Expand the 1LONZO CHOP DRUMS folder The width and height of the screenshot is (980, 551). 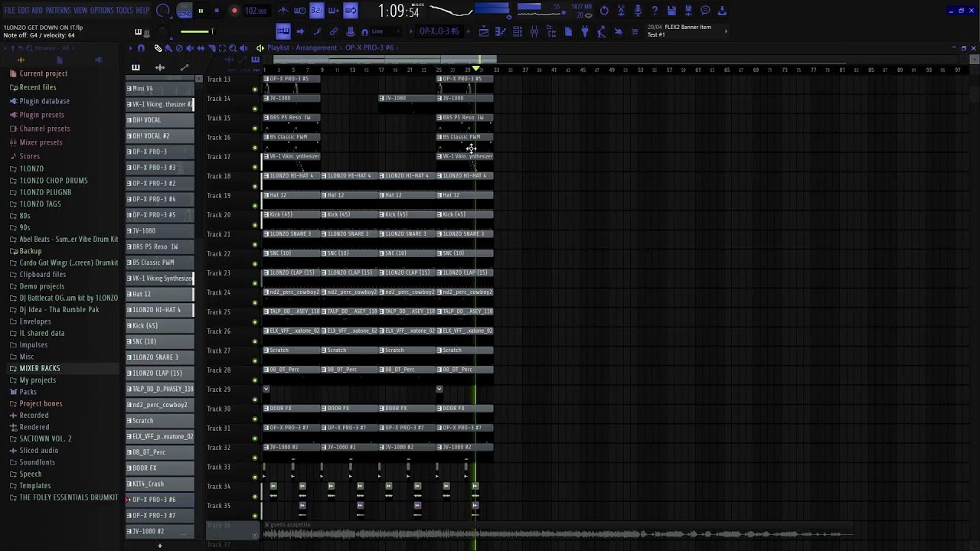[x=54, y=181]
